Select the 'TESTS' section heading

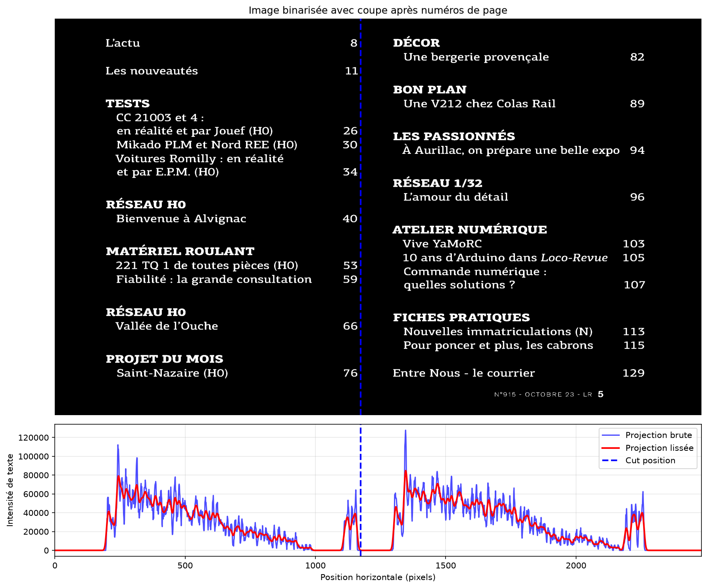(x=128, y=103)
